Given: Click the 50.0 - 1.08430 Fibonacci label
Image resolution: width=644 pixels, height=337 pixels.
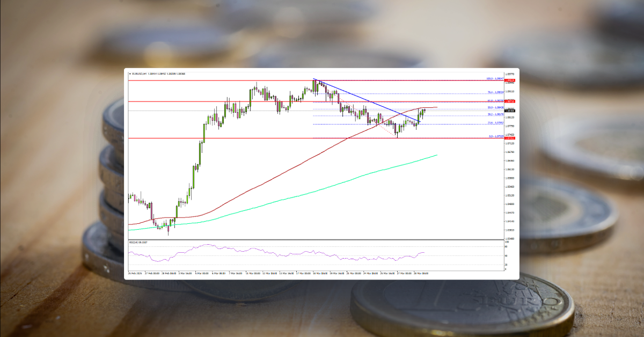Looking at the screenshot, I should pos(494,107).
